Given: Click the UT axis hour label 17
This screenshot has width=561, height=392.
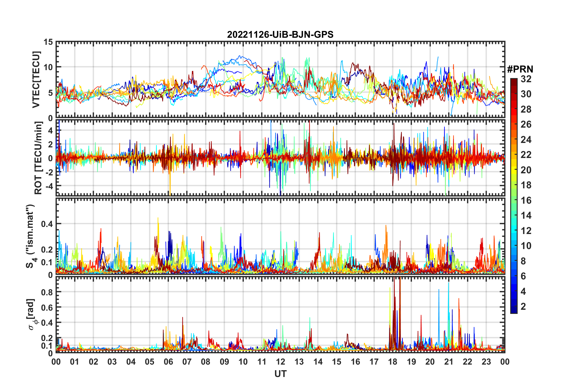Looking at the screenshot, I should coord(374,362).
